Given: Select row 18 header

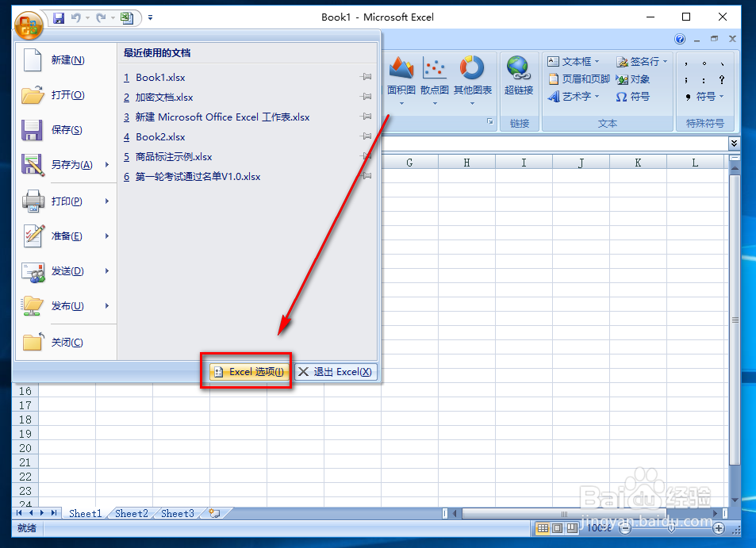Looking at the screenshot, I should point(25,420).
